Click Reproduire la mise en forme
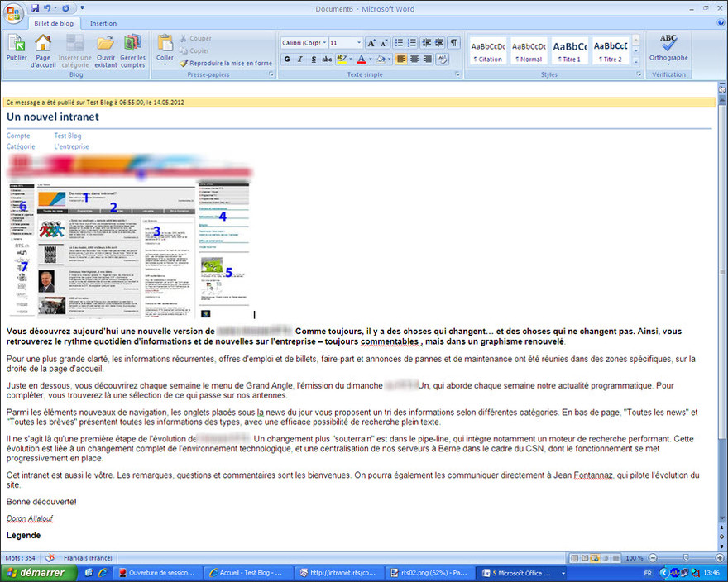728x582 pixels. [x=225, y=63]
